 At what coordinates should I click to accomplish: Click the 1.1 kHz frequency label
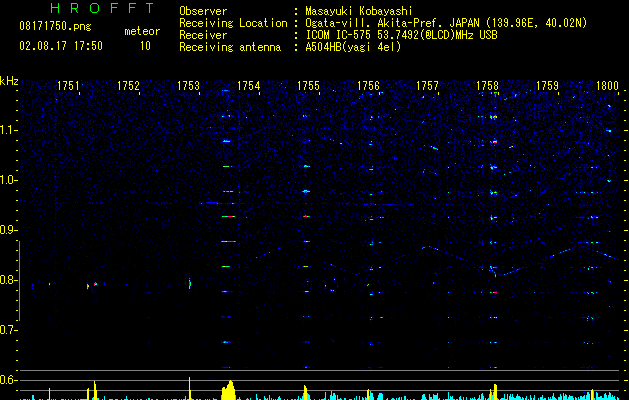8,130
